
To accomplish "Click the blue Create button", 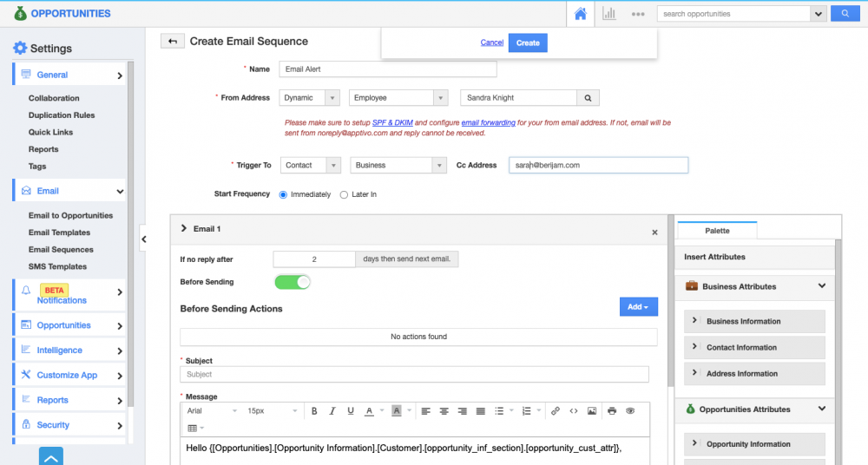I will 528,43.
